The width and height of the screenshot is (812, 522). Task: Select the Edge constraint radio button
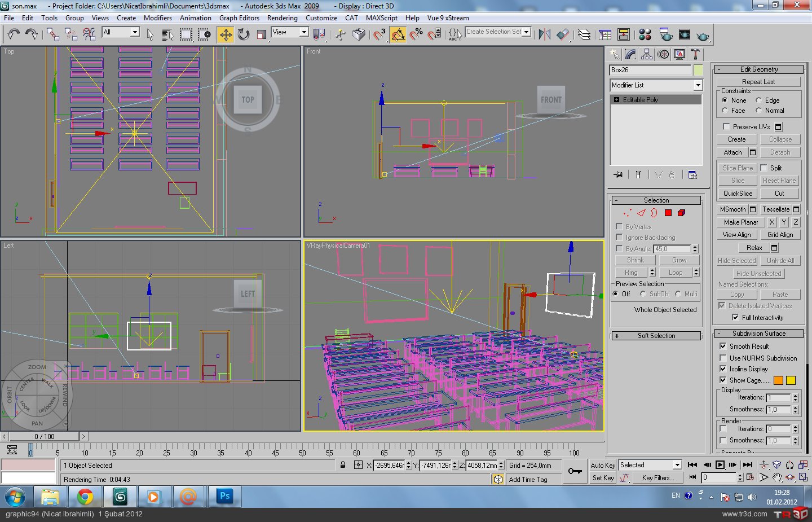758,100
